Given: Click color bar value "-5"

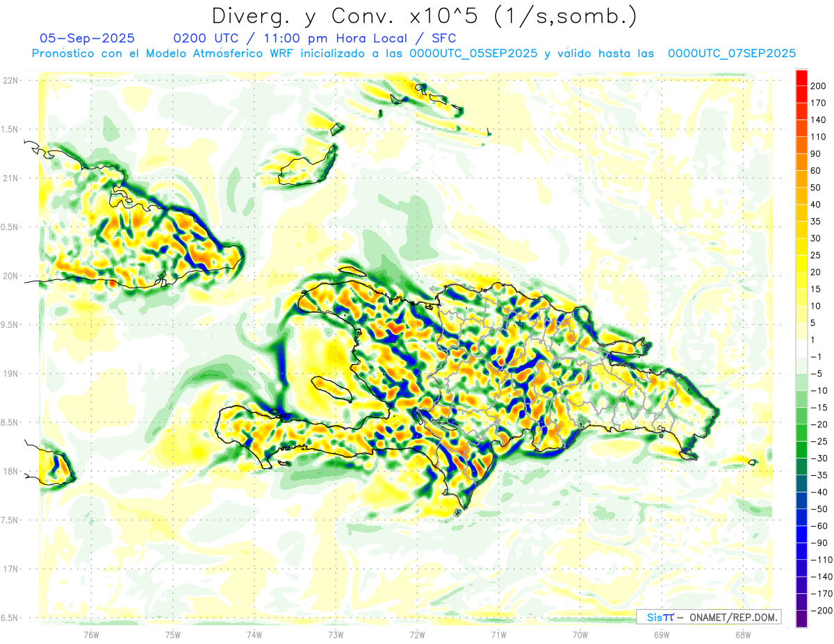Looking at the screenshot, I should [818, 374].
